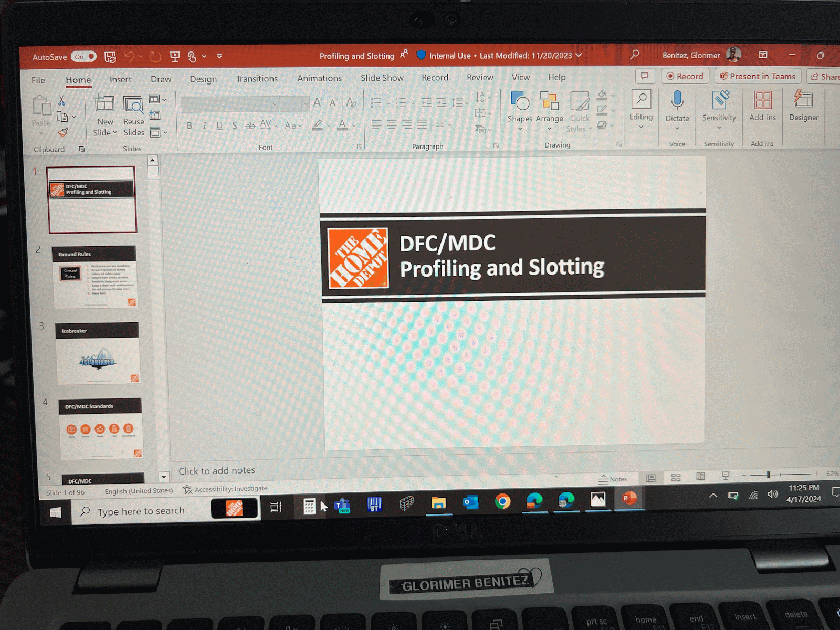
Task: Click the Benitez, Glorimer account name
Action: click(691, 55)
